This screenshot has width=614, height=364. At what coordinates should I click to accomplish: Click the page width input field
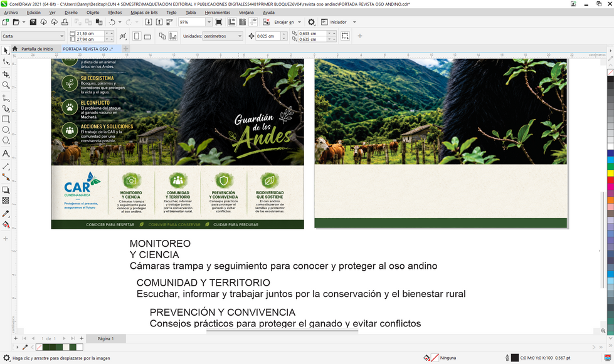pyautogui.click(x=90, y=34)
